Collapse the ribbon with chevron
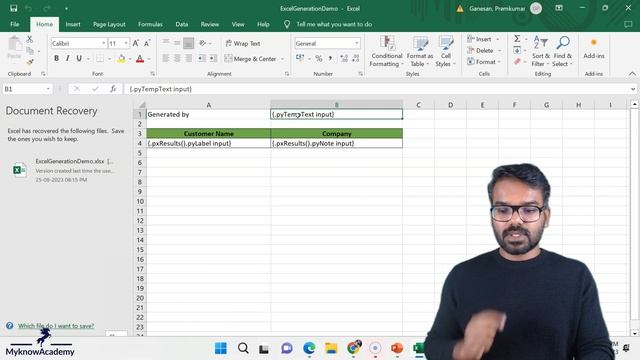This screenshot has width=640, height=360. click(x=632, y=73)
